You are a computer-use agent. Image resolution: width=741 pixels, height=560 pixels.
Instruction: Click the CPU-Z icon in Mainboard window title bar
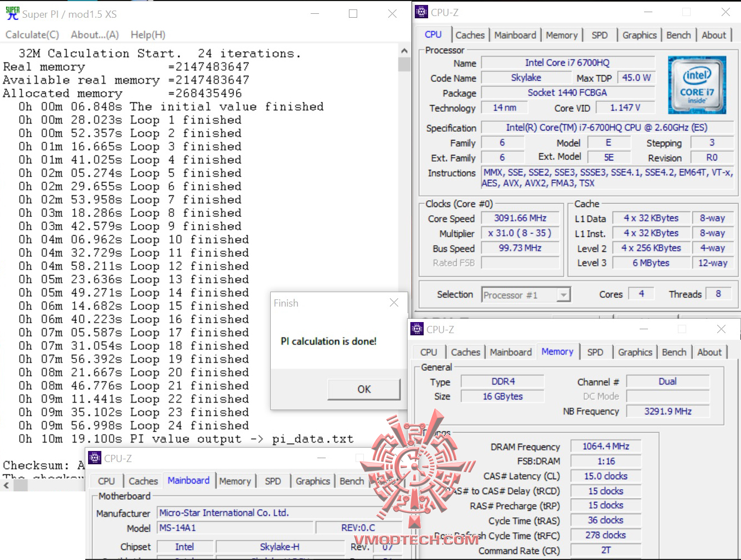(x=95, y=458)
